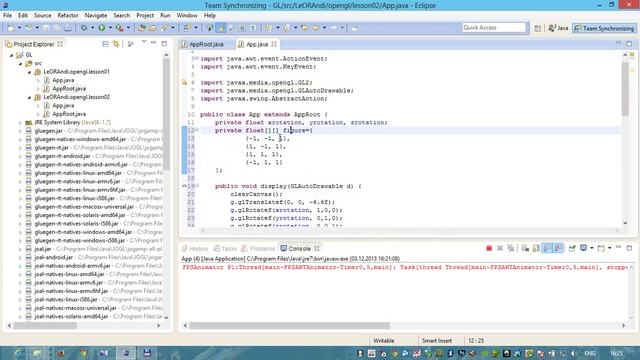This screenshot has height=360, width=640.
Task: Minimize the Project Explorer view
Action: tap(153, 43)
